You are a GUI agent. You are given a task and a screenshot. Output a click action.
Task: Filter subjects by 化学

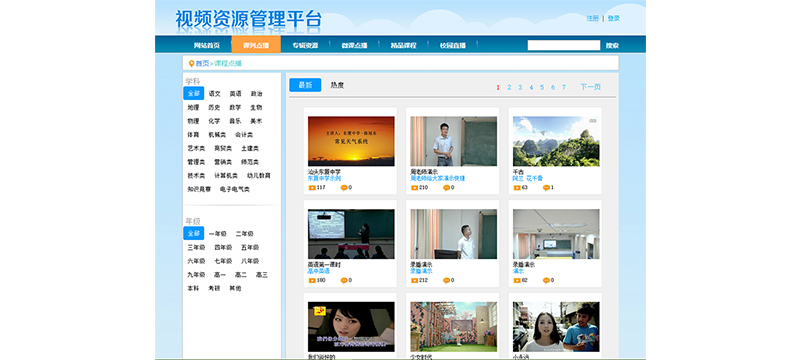tap(214, 121)
